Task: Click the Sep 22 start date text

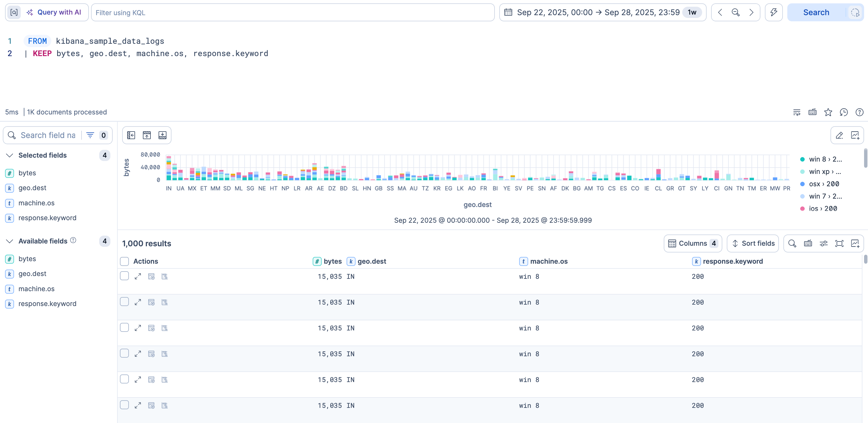Action: pyautogui.click(x=554, y=12)
